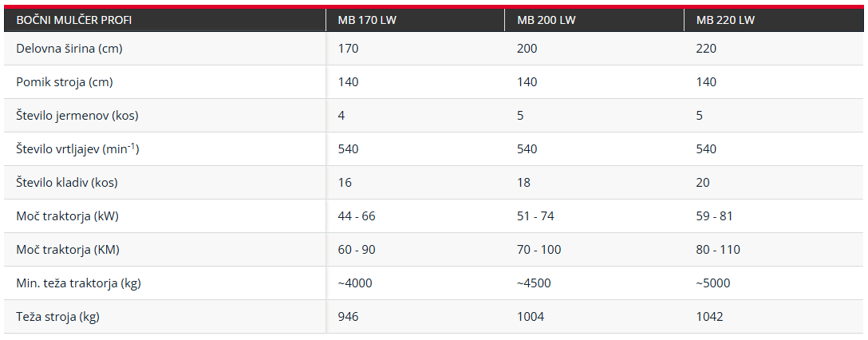Select the MB 200 LW column header
The height and width of the screenshot is (340, 868).
click(x=594, y=21)
